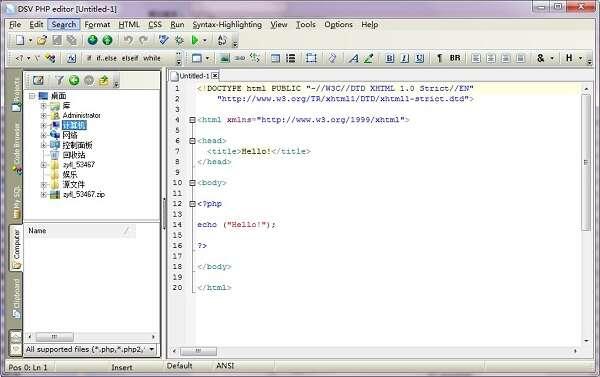Click the eraser icon in HTML toolbar
Viewport: 600px width, 377px height.
tap(332, 58)
